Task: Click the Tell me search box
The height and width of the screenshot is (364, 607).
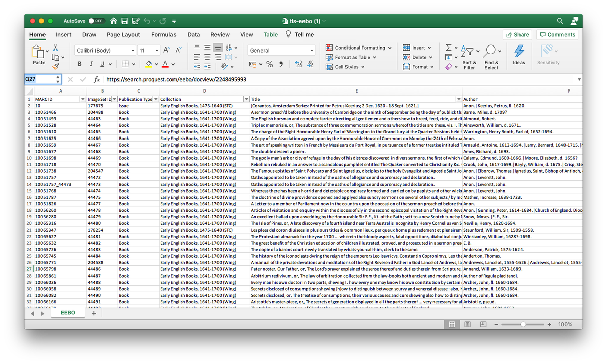Action: click(300, 35)
